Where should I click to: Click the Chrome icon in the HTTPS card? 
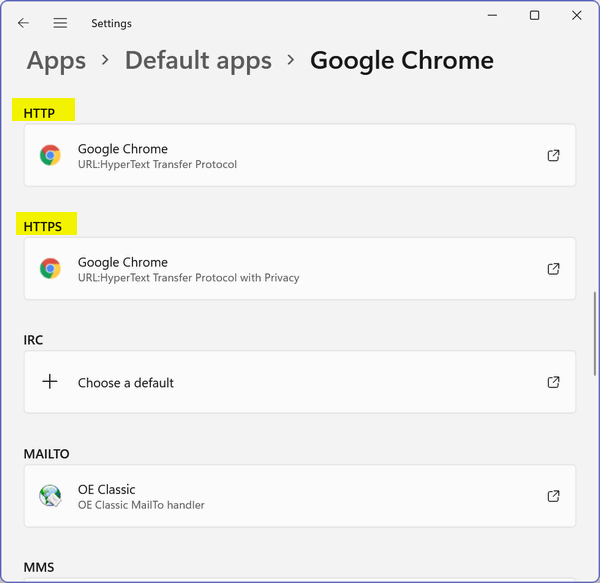click(50, 269)
